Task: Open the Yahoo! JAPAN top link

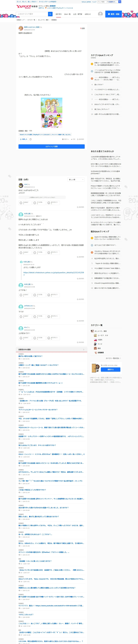Action: 86,2
